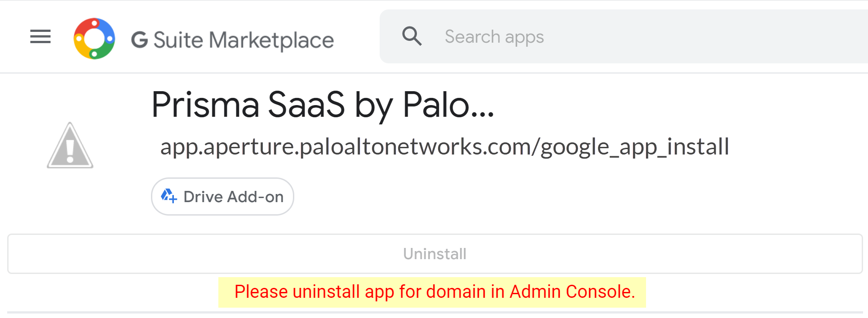Image resolution: width=868 pixels, height=318 pixels.
Task: Click the magnifier search icon
Action: click(412, 36)
